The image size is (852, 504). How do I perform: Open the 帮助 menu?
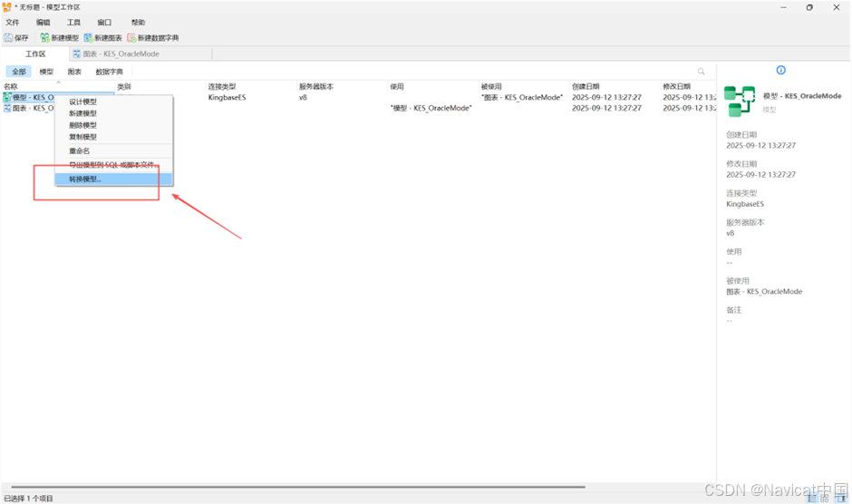point(138,23)
